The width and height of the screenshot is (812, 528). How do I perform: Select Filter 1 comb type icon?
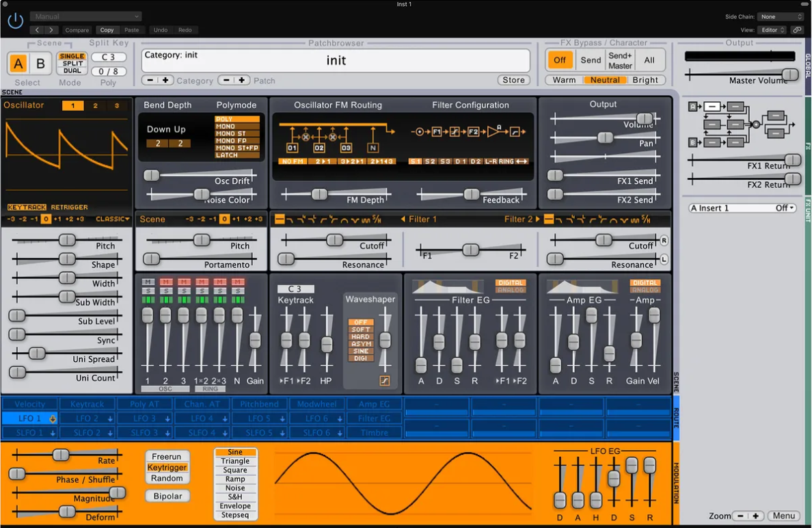(x=366, y=220)
